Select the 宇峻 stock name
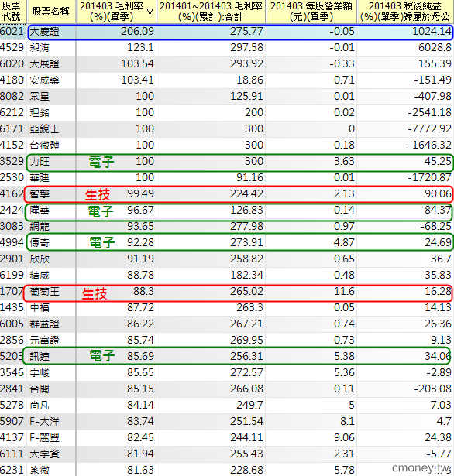This screenshot has width=454, height=476. (x=40, y=373)
